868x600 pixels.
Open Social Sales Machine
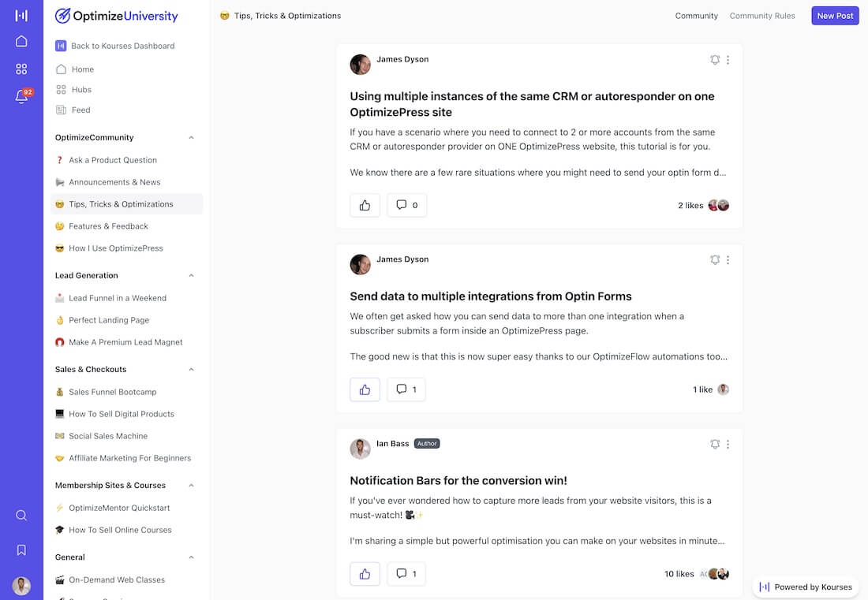click(126, 436)
